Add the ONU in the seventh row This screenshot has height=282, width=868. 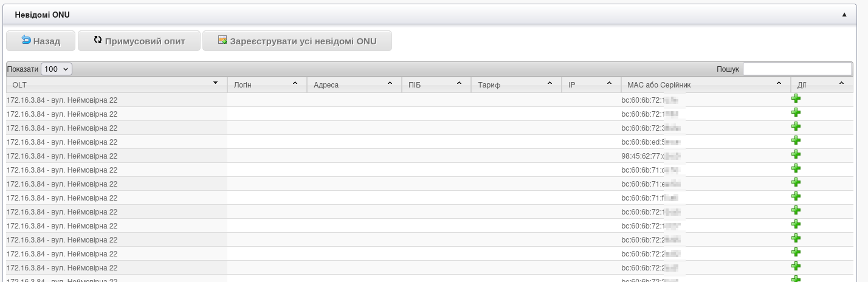(x=796, y=182)
